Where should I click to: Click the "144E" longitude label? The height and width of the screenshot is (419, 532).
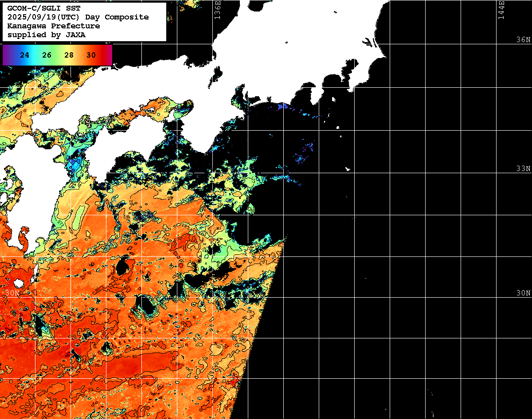(501, 10)
